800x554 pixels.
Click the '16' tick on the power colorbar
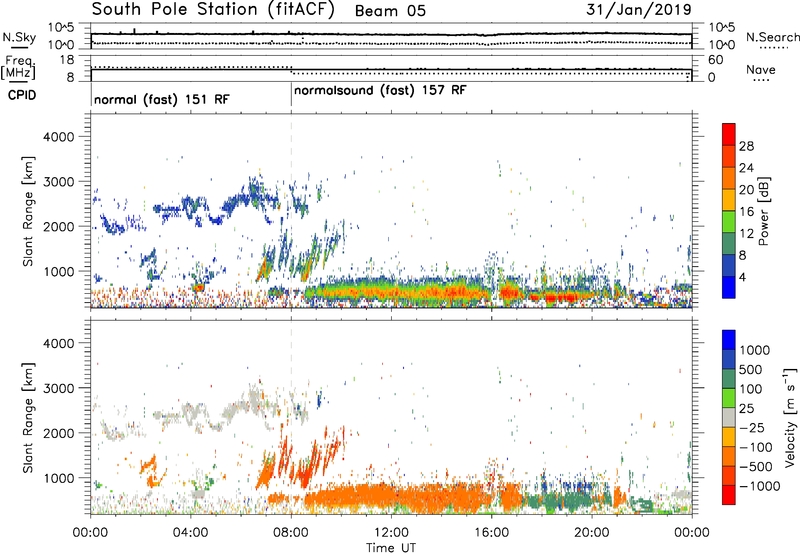[x=746, y=212]
